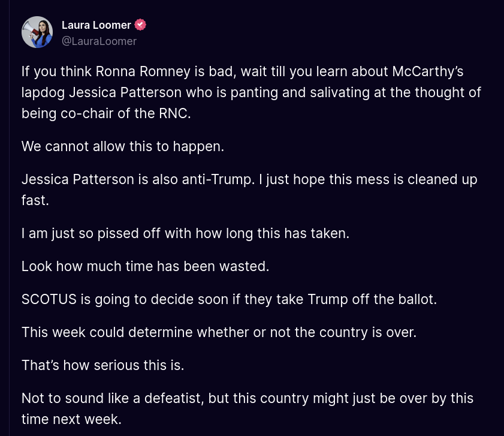The image size is (504, 436).
Task: Select the paragraph starting "If you think Ronna Romney"
Action: tap(251, 92)
